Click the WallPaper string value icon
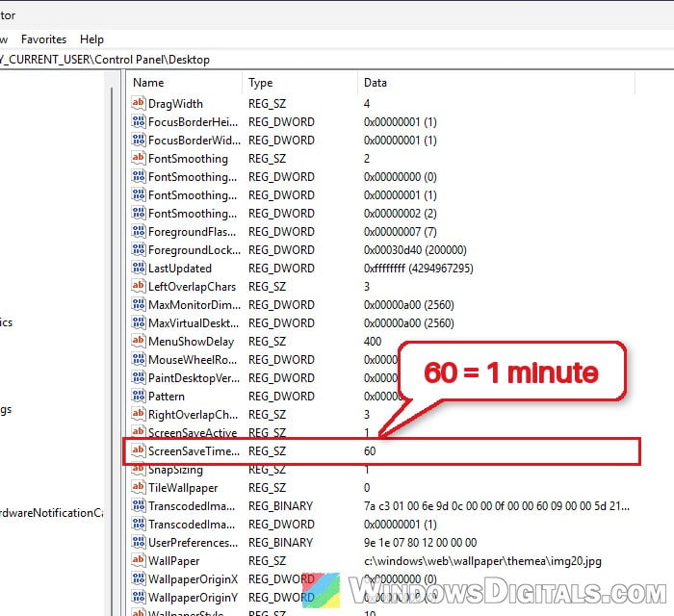The image size is (674, 616). point(138,560)
